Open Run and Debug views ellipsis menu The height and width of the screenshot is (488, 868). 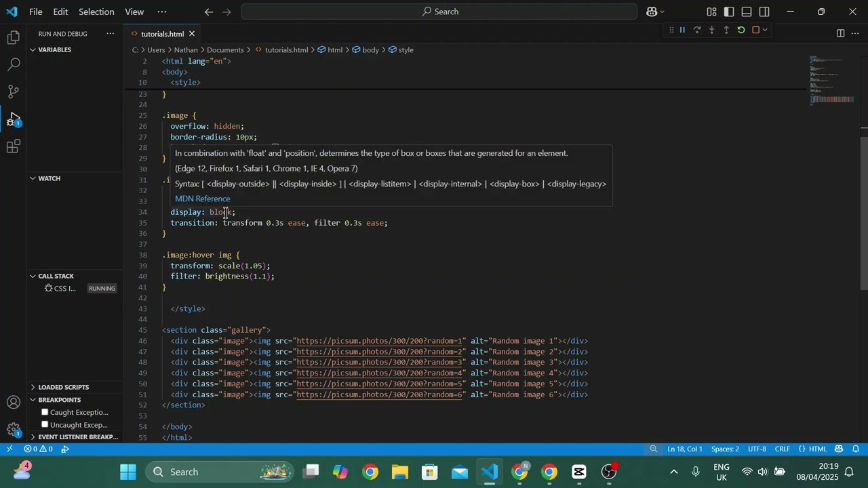[111, 34]
